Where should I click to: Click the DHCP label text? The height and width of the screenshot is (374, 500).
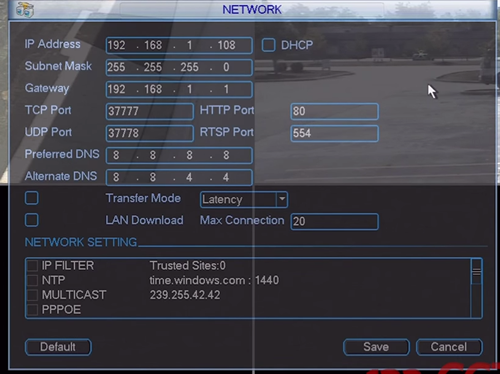tap(297, 45)
